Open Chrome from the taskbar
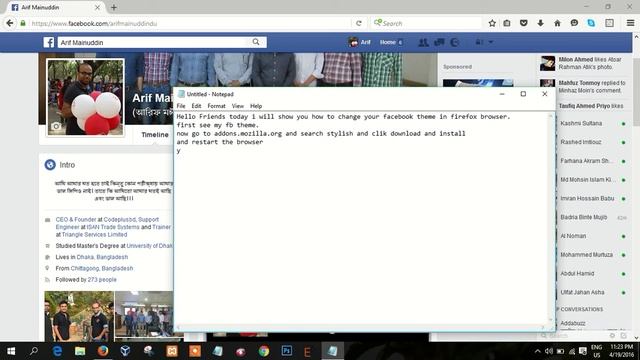The width and height of the screenshot is (640, 360). click(x=264, y=351)
